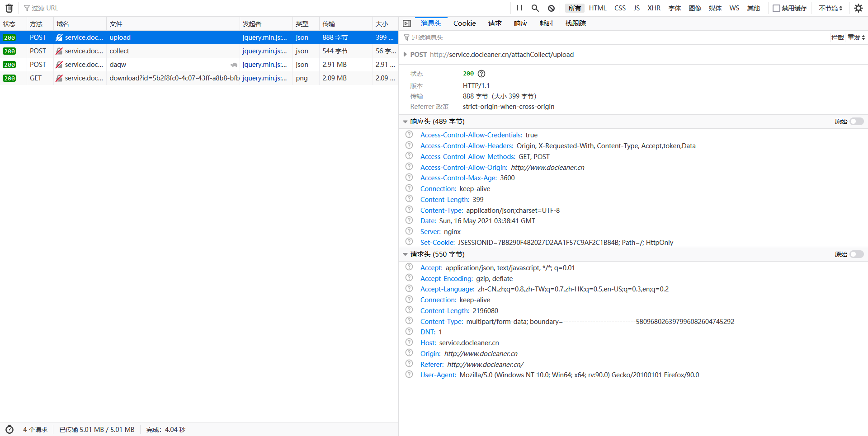Toggle the request details sidebar icon
This screenshot has width=868, height=436.
click(x=407, y=23)
